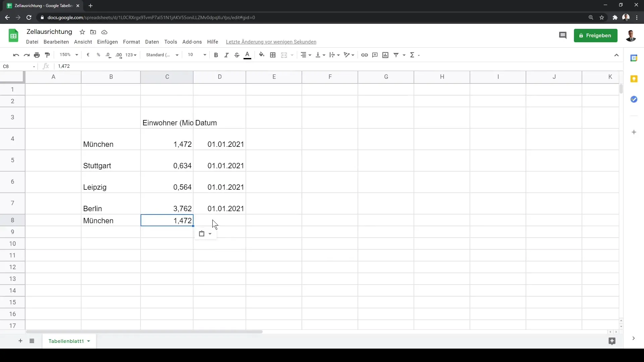Insert chart icon
Image resolution: width=644 pixels, height=362 pixels.
tap(385, 55)
